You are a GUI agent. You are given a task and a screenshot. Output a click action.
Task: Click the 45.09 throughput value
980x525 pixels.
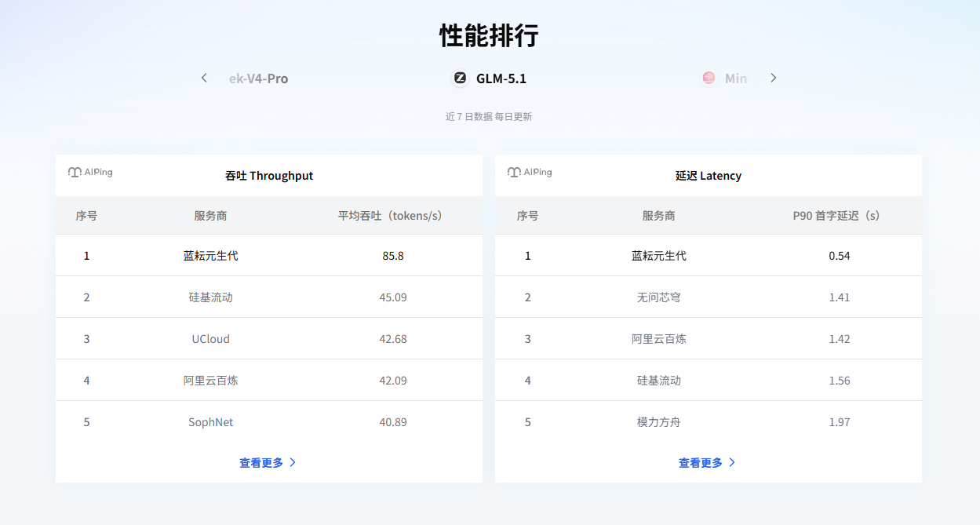click(x=393, y=297)
